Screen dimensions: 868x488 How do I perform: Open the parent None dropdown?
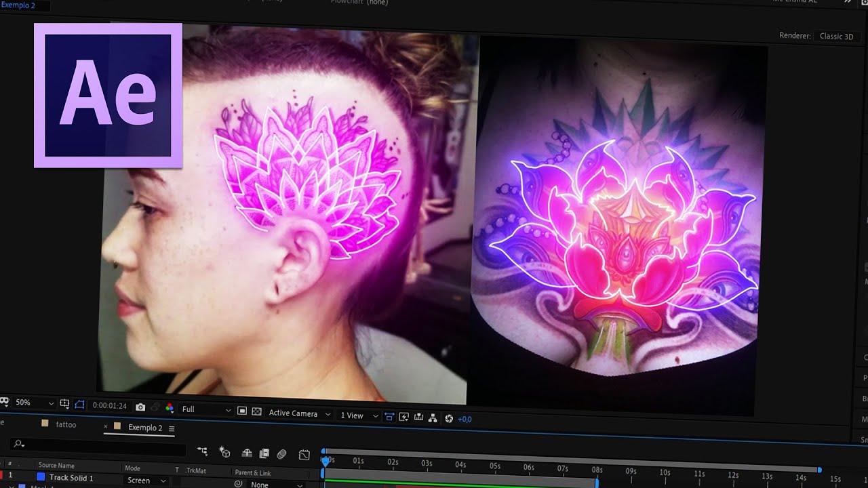275,485
